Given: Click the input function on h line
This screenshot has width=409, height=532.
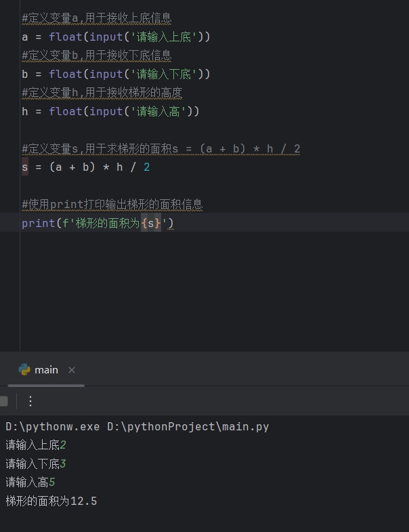Looking at the screenshot, I should [106, 111].
